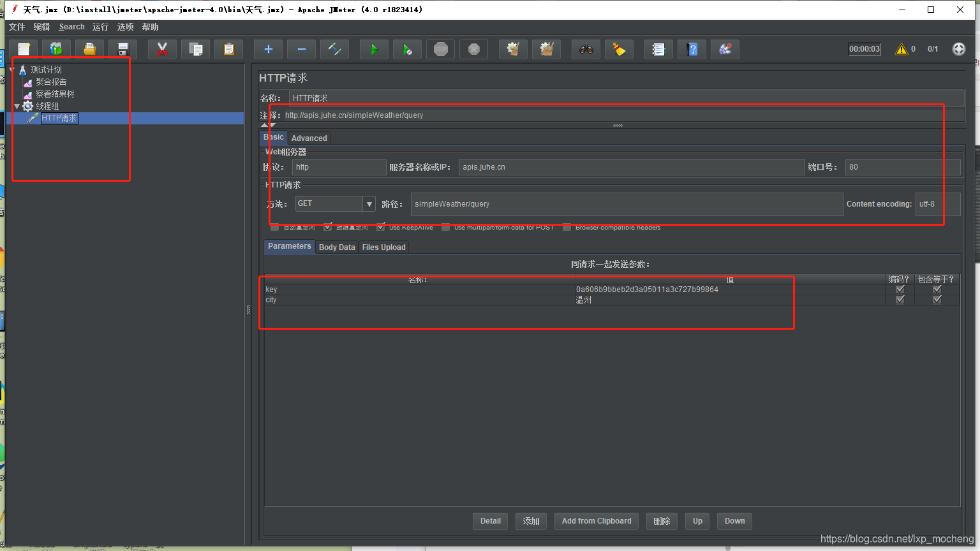The height and width of the screenshot is (551, 980).
Task: Toggle the 跟随重定向 checkbox
Action: (x=328, y=227)
